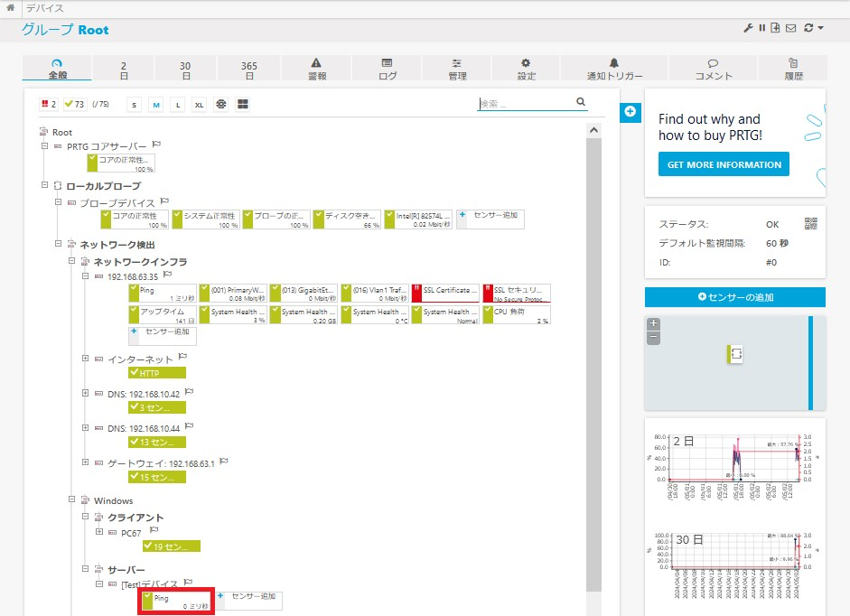The width and height of the screenshot is (850, 616).
Task: Open the 管理 management tab
Action: [x=457, y=69]
